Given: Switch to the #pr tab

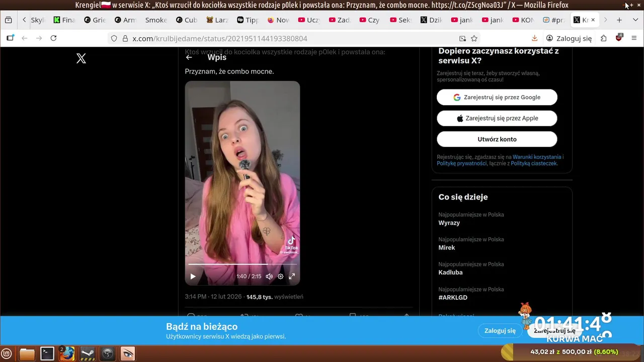Looking at the screenshot, I should tap(554, 20).
